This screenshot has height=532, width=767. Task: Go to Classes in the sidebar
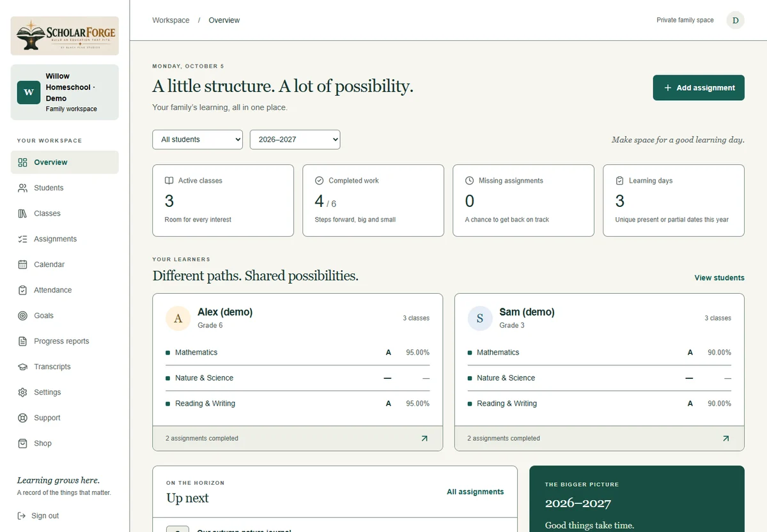(65, 213)
